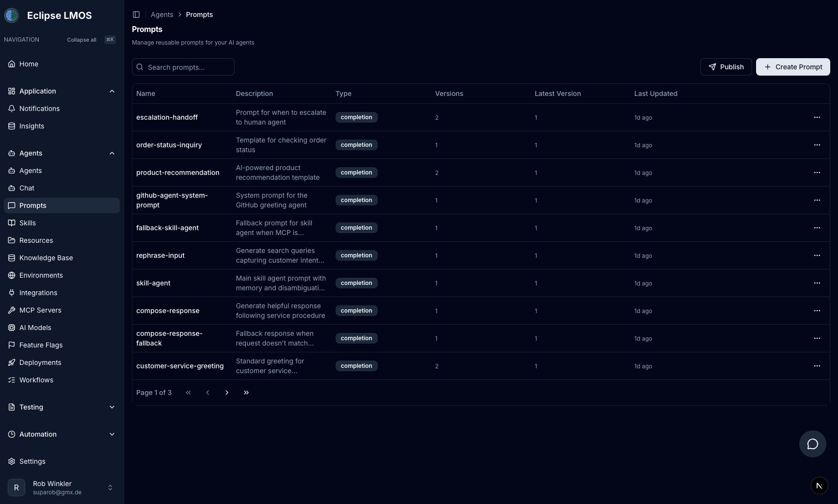Click the Name column header
Image resolution: width=838 pixels, height=504 pixels.
[x=145, y=94]
